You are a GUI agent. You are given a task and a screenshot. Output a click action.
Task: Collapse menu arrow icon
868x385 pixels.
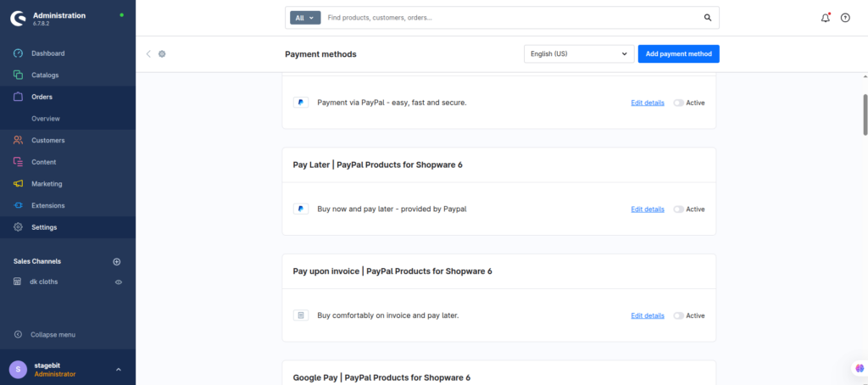click(x=19, y=335)
